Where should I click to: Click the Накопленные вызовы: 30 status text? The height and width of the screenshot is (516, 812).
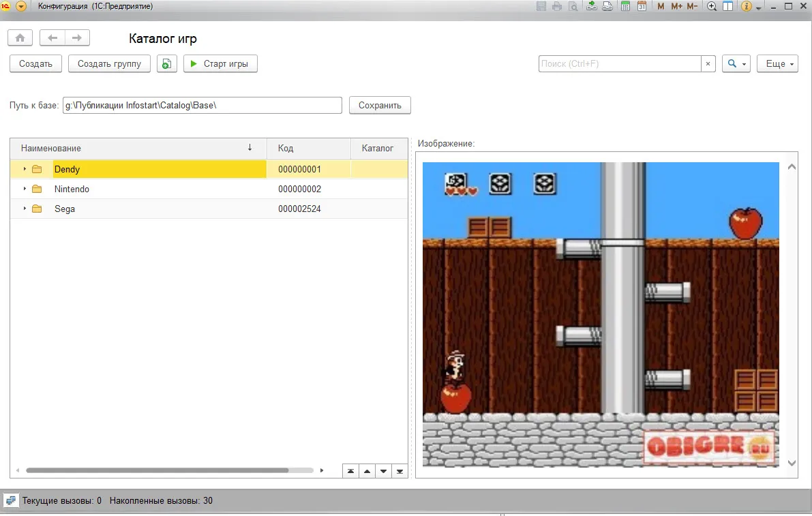161,500
